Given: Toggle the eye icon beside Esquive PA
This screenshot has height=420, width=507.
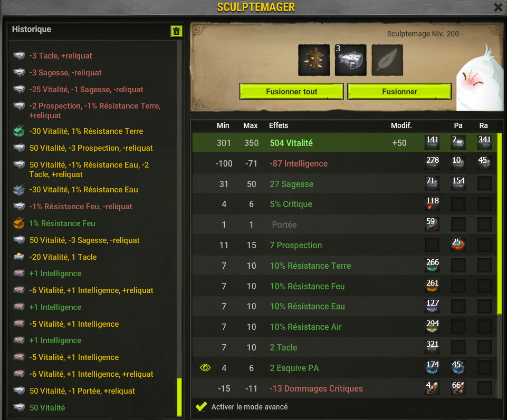Looking at the screenshot, I should coord(205,368).
